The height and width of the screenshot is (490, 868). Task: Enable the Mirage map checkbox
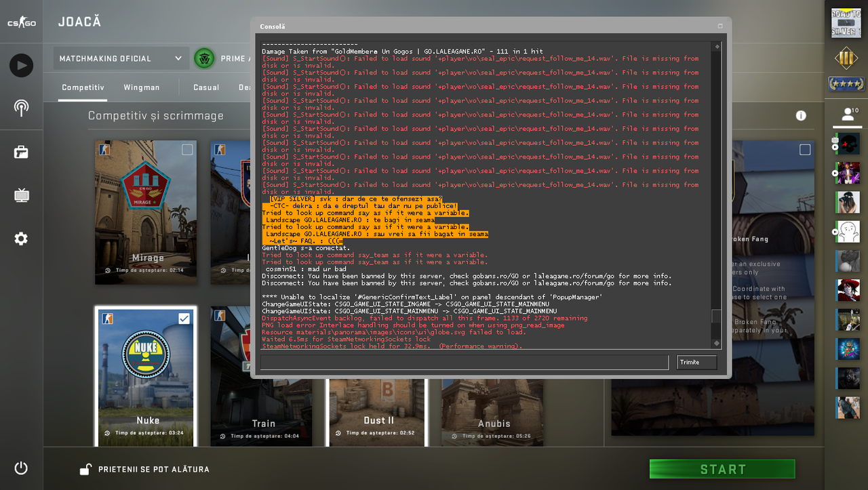187,150
